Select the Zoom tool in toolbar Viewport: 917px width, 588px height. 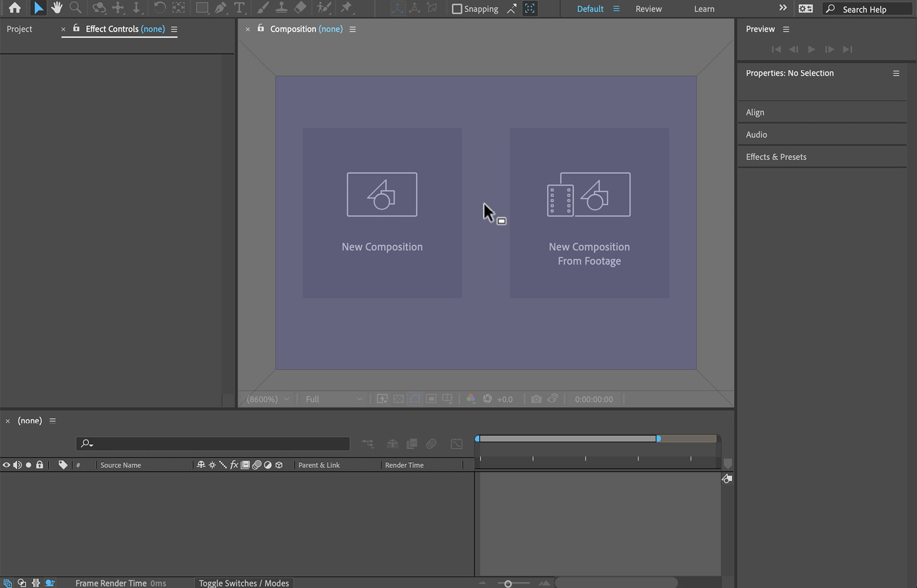[x=75, y=8]
